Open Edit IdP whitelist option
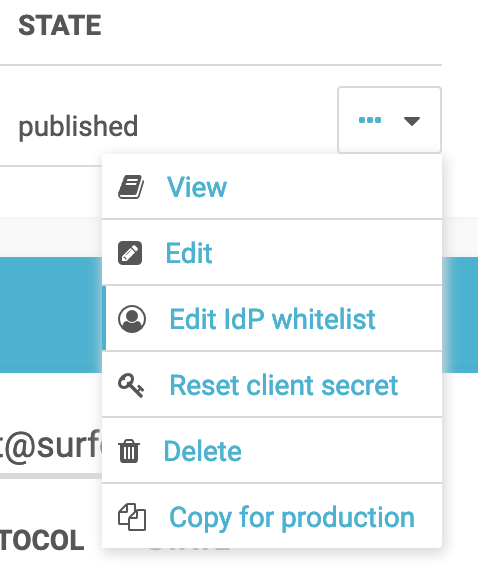The image size is (478, 574). [272, 319]
